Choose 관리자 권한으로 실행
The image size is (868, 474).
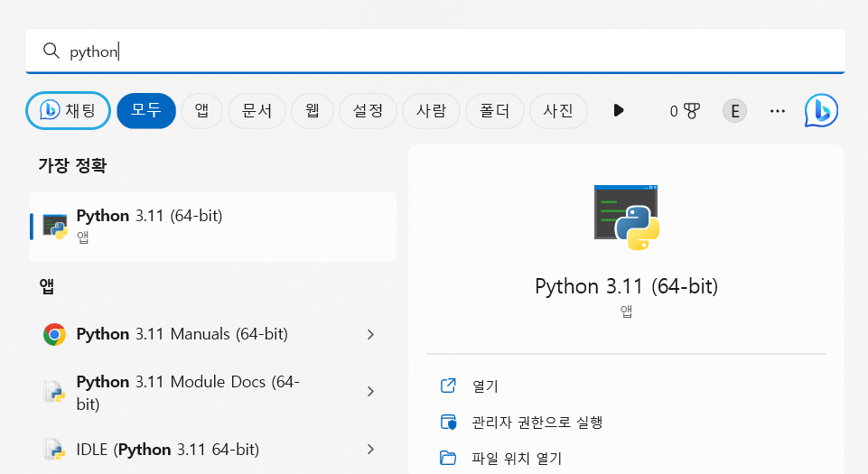click(x=537, y=423)
